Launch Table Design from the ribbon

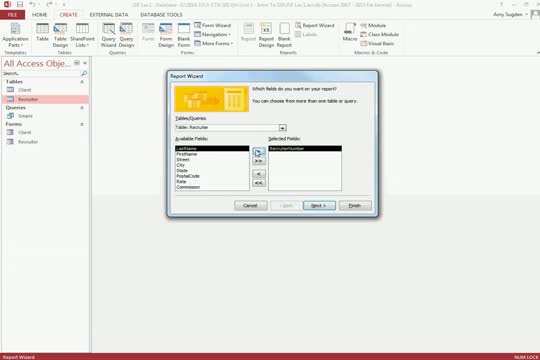(60, 35)
